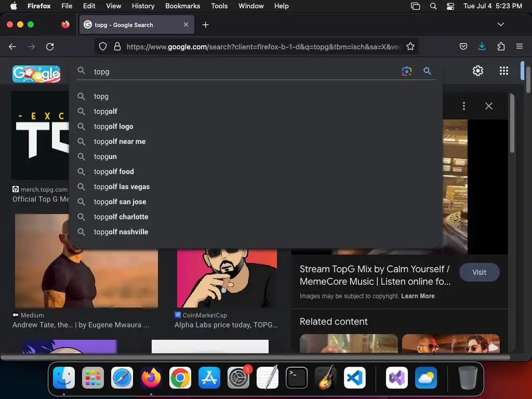This screenshot has width=532, height=399.
Task: Select the topg - Google Search tab
Action: [137, 25]
